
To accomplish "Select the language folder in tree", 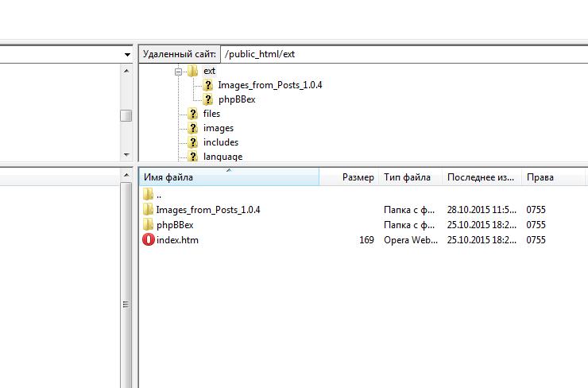I will (x=222, y=157).
